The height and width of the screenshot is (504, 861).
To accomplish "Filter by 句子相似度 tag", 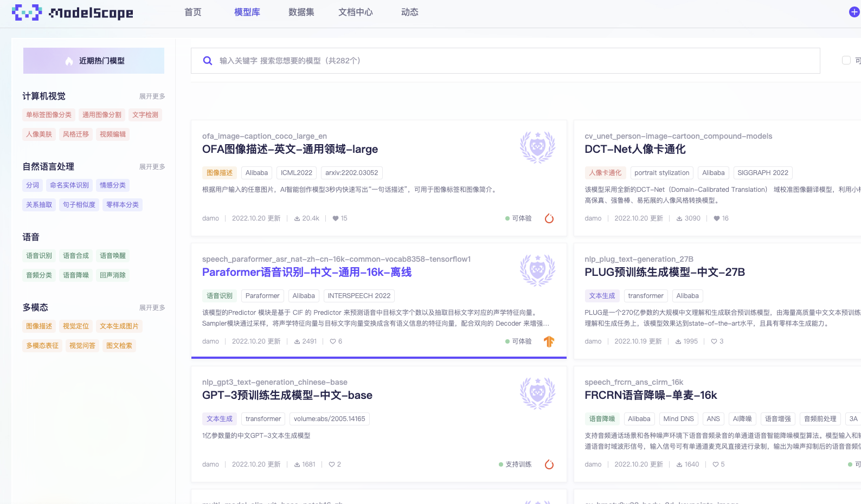I will click(x=79, y=205).
